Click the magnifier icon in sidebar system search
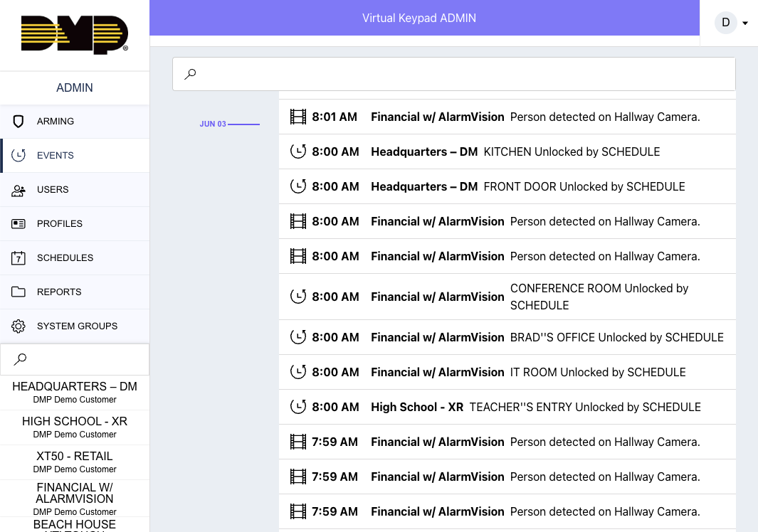This screenshot has width=758, height=532. pyautogui.click(x=20, y=359)
